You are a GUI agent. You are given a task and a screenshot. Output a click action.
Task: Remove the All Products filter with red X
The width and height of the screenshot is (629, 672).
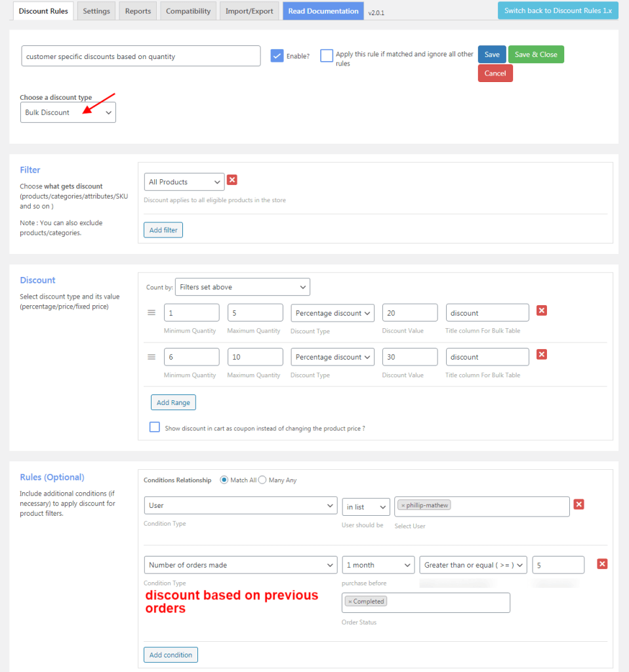click(232, 180)
